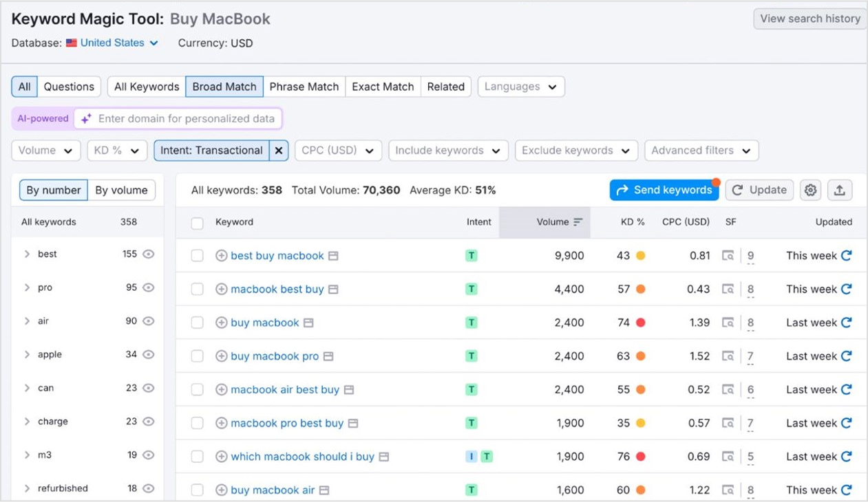Screen dimensions: 868x502
Task: Open table settings gear icon
Action: coord(811,190)
